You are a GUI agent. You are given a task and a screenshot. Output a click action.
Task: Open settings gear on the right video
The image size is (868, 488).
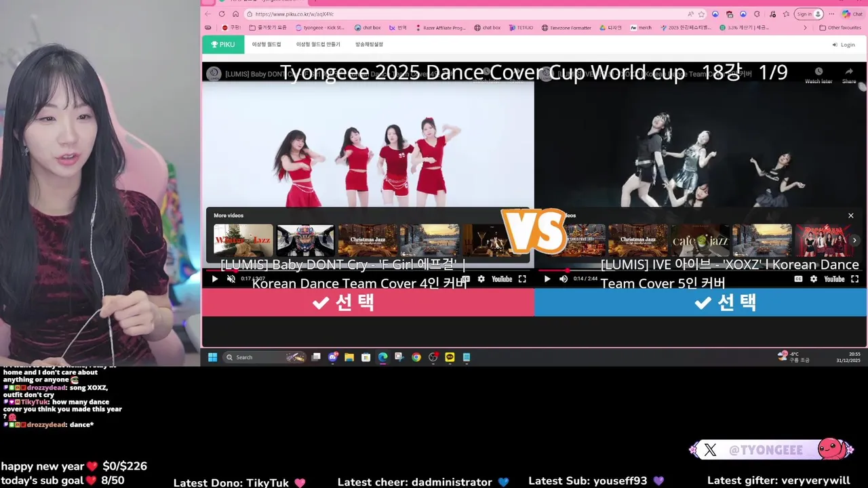click(x=814, y=279)
